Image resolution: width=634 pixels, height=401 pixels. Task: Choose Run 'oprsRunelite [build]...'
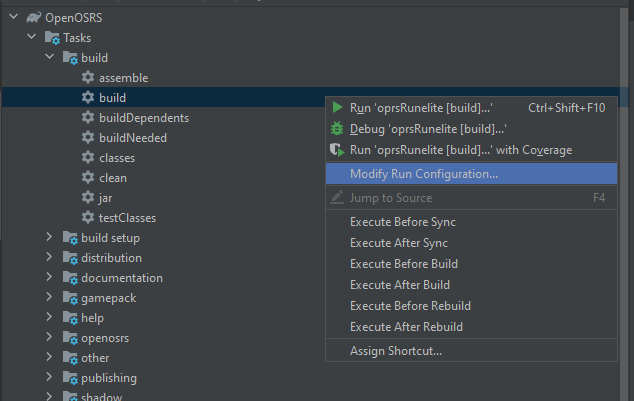pyautogui.click(x=471, y=108)
